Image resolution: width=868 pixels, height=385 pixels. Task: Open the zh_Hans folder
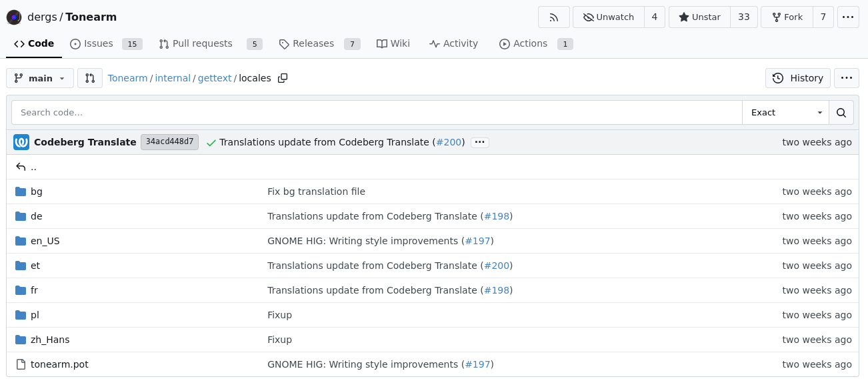(x=50, y=340)
